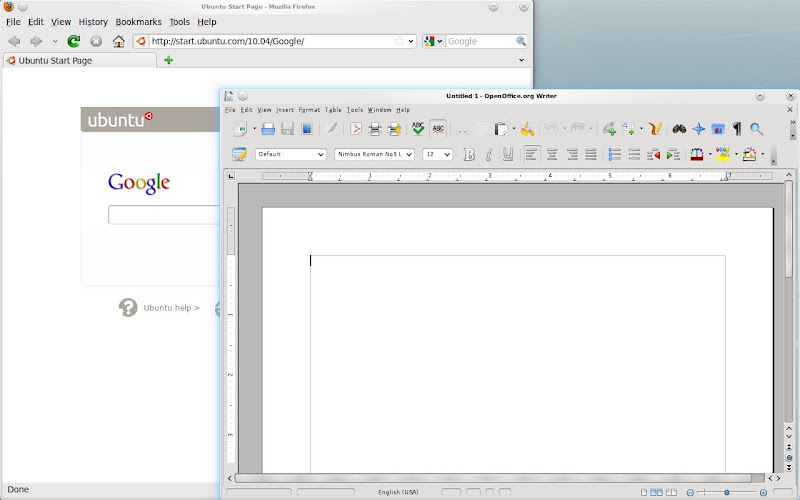This screenshot has width=800, height=500.
Task: Click the Insert Table grid icon
Action: point(629,129)
